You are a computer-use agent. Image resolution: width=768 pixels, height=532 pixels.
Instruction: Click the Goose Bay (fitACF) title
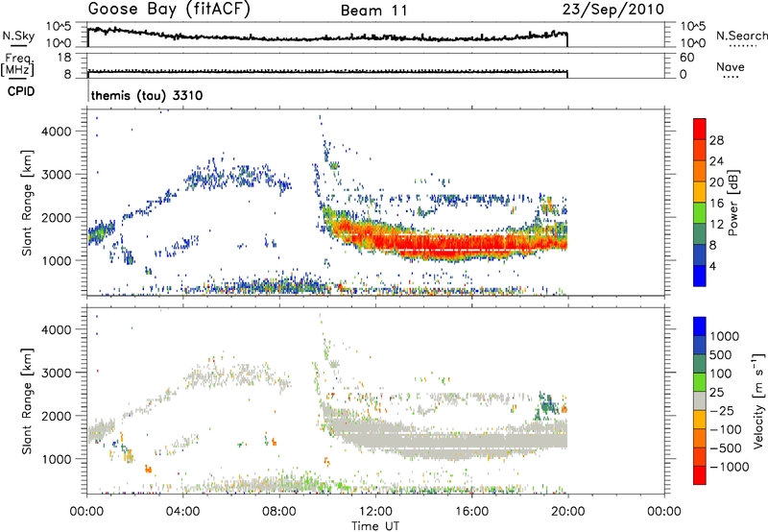pyautogui.click(x=169, y=10)
